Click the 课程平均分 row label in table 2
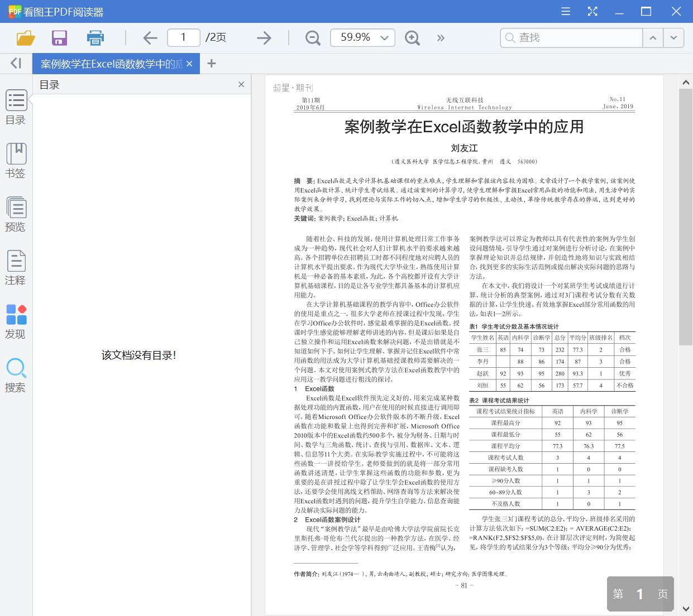Image resolution: width=693 pixels, height=616 pixels. point(505,446)
